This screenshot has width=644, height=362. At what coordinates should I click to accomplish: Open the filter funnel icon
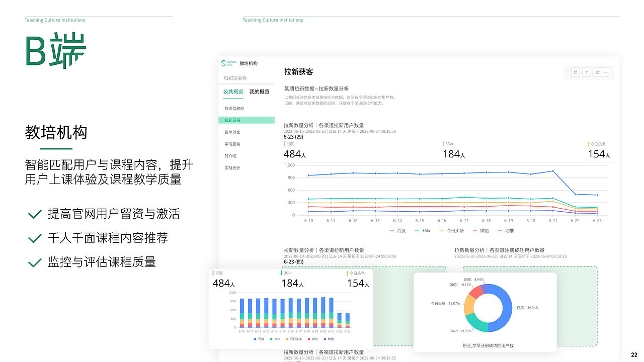click(586, 72)
